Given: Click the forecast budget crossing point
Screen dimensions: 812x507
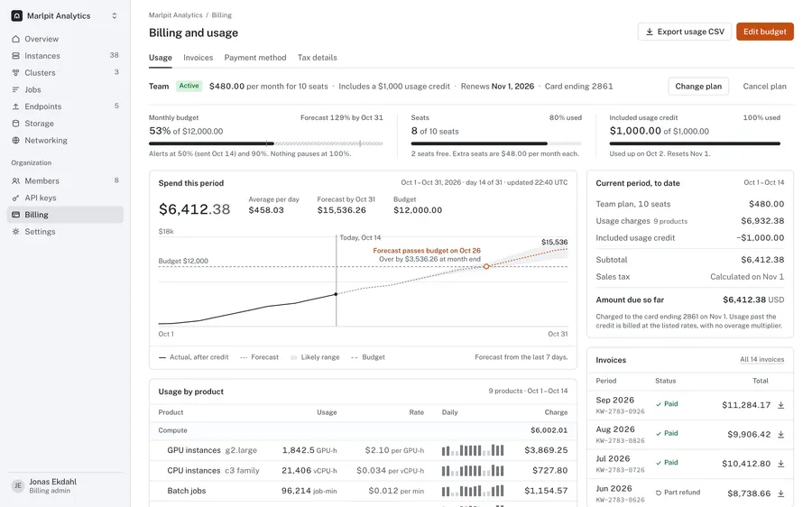Looking at the screenshot, I should (486, 266).
